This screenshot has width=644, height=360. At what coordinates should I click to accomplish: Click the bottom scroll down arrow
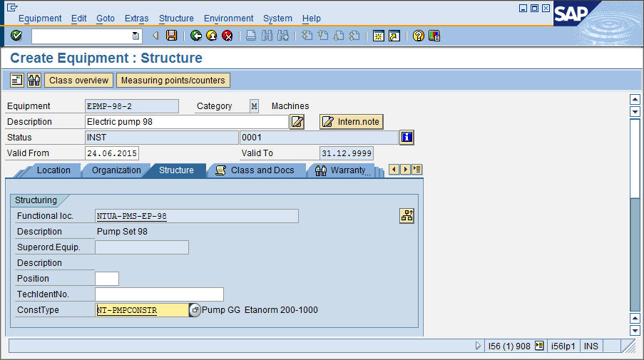point(635,331)
